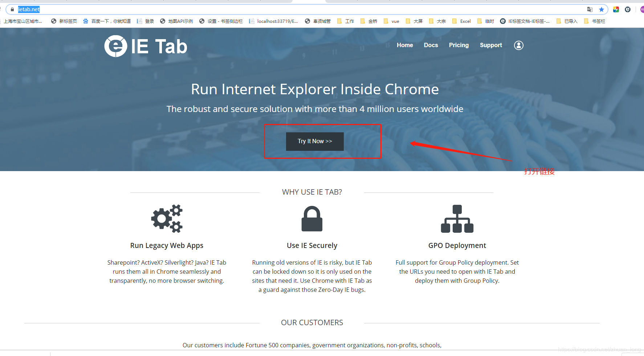The height and width of the screenshot is (356, 644).
Task: Click the site lock icon in address bar
Action: [x=12, y=9]
